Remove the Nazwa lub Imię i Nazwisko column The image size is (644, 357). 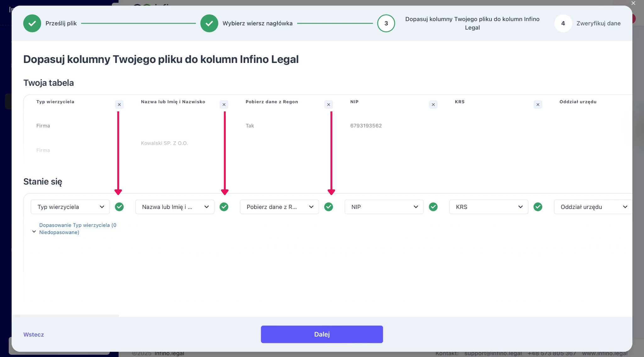[x=224, y=105]
